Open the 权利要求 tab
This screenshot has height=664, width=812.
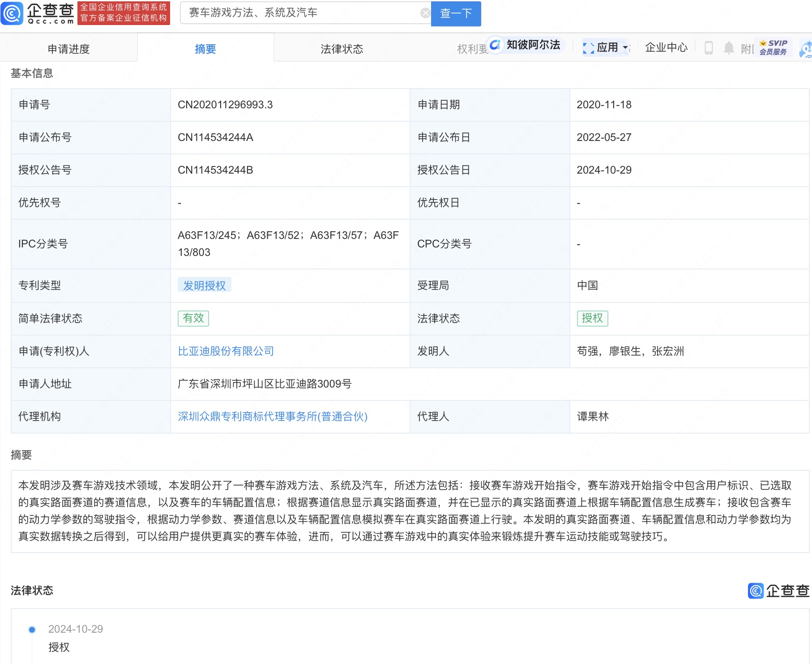472,49
